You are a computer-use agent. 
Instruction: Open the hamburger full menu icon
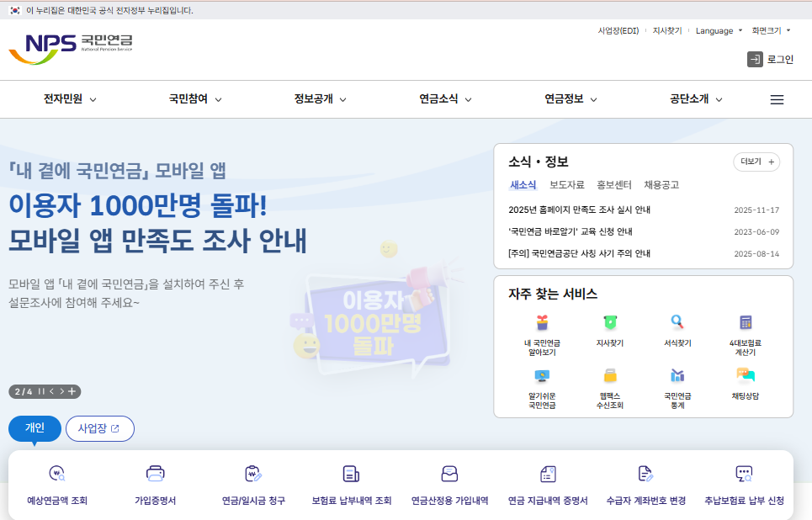coord(777,99)
